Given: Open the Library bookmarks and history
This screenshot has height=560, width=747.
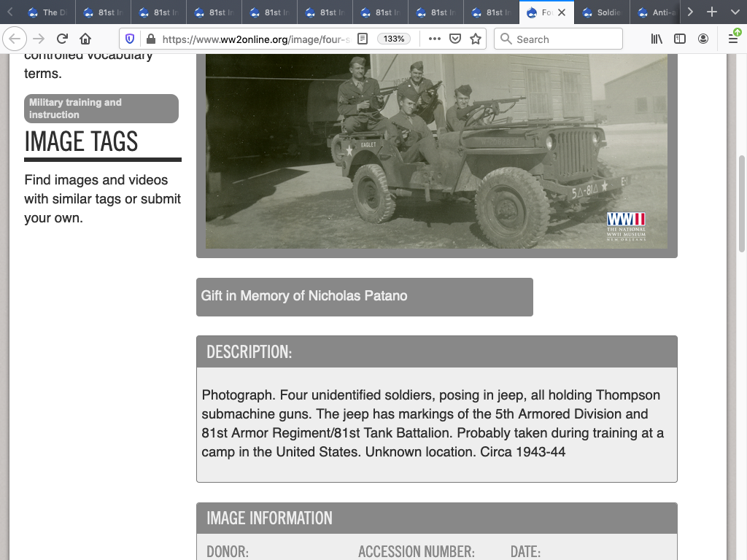Looking at the screenshot, I should point(657,39).
